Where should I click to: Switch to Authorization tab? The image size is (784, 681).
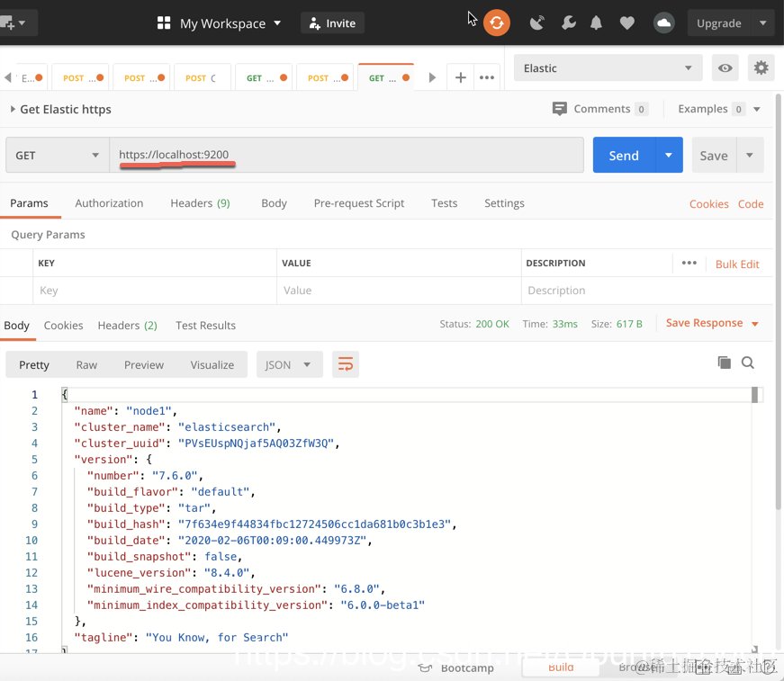109,203
